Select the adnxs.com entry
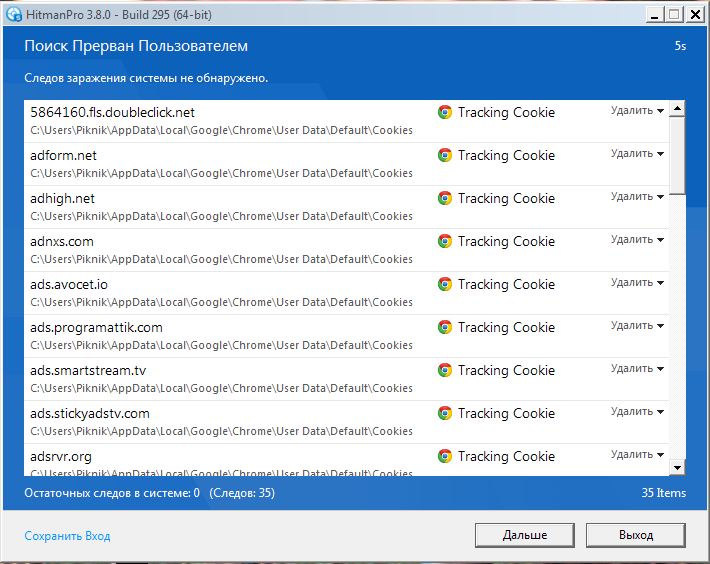This screenshot has width=710, height=564. click(x=346, y=250)
